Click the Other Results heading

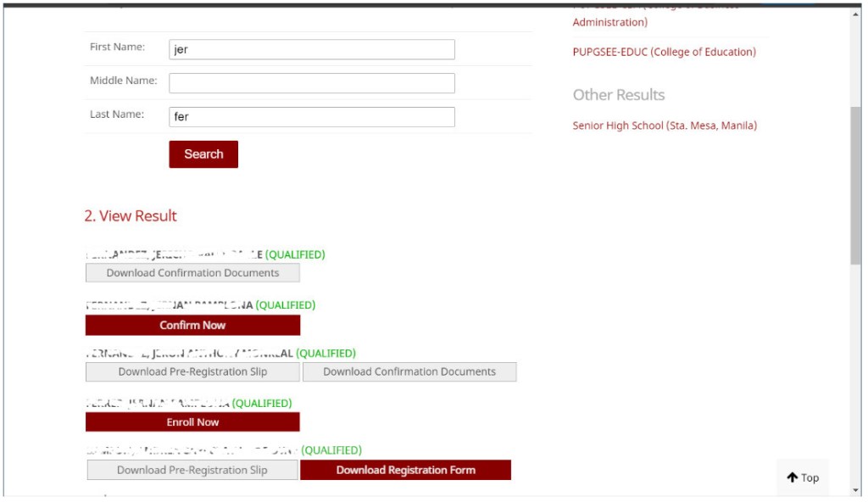(618, 95)
